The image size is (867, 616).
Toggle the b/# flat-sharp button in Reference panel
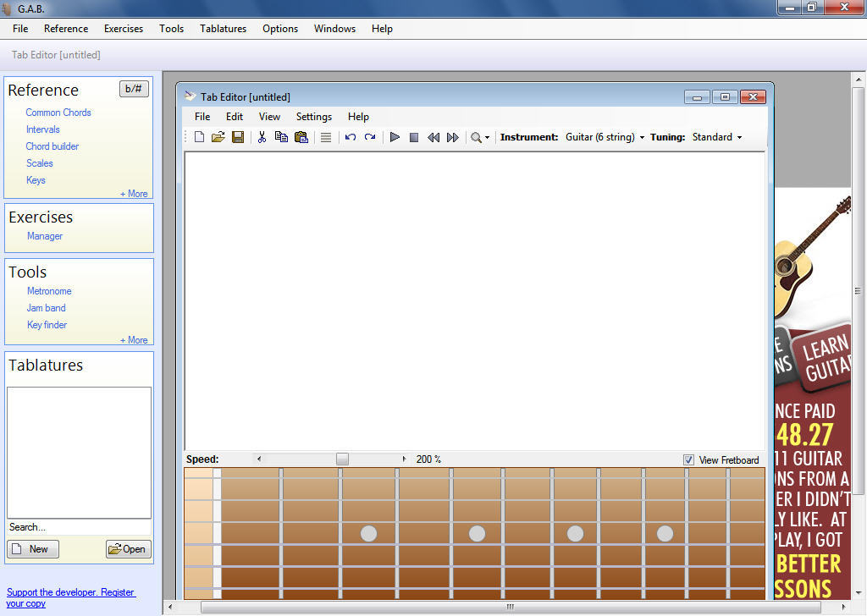(134, 88)
